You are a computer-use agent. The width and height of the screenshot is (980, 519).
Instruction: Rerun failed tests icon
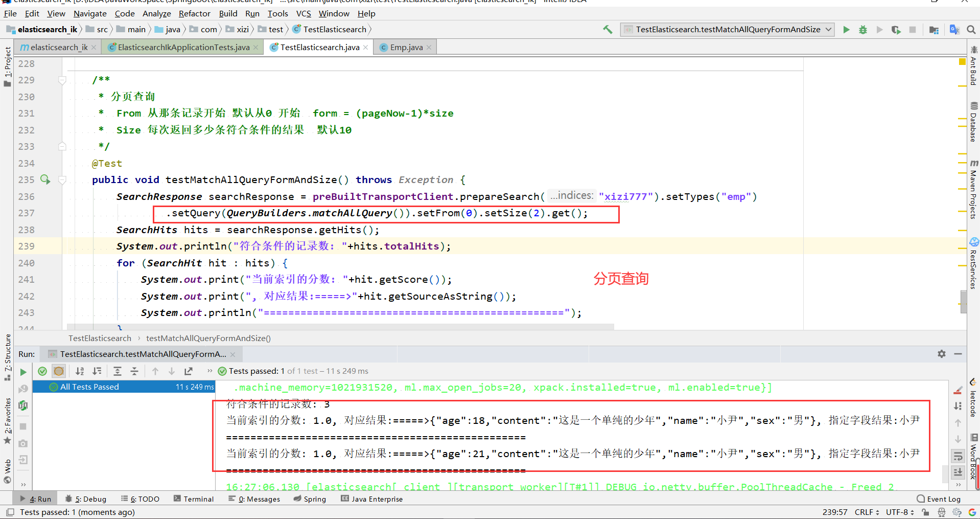click(x=23, y=389)
